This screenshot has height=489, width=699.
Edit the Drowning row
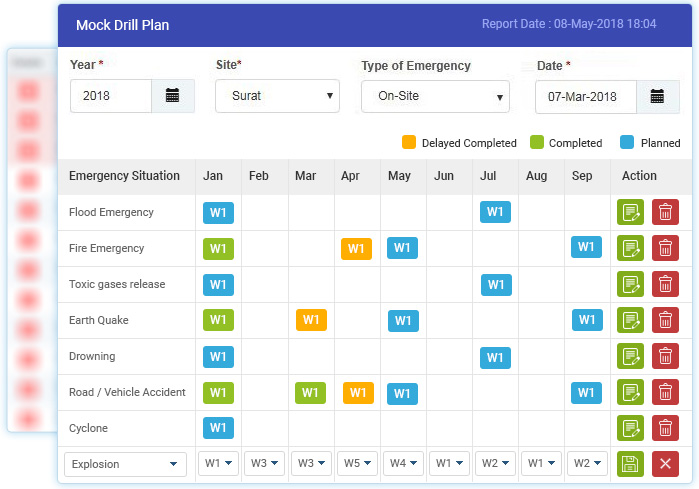pyautogui.click(x=630, y=356)
